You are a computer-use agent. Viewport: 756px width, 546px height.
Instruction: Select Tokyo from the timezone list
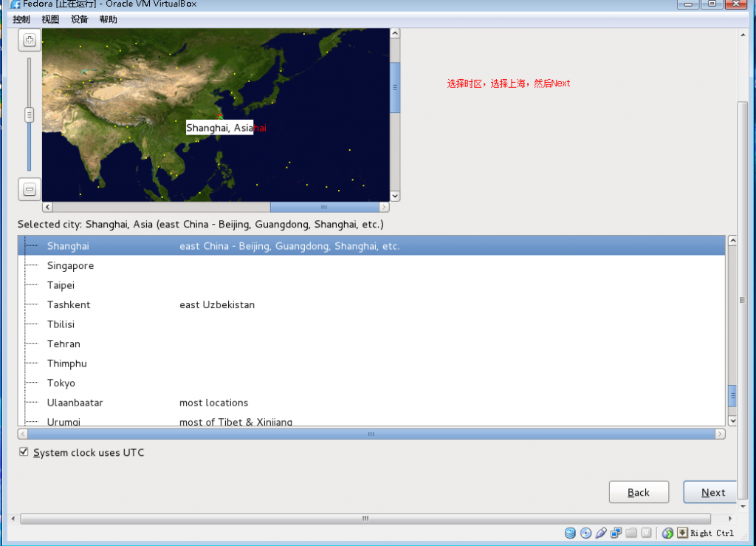[x=61, y=383]
